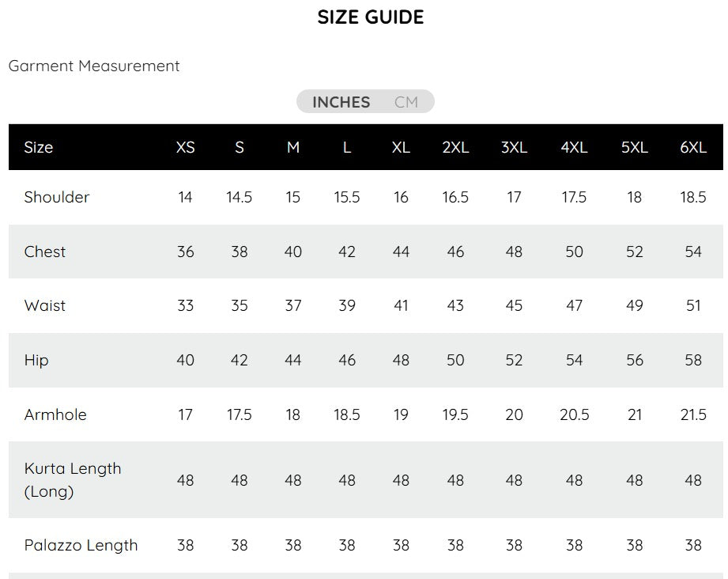Select the Chest row label
728x579 pixels.
[x=44, y=252]
